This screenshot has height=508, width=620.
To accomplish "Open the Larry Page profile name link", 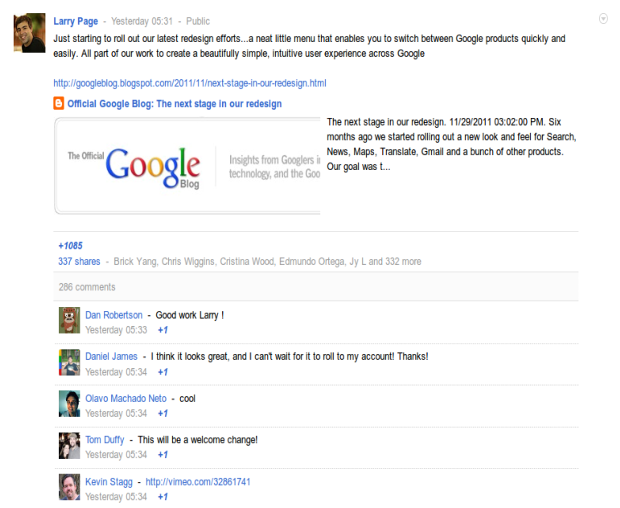I will pyautogui.click(x=76, y=21).
